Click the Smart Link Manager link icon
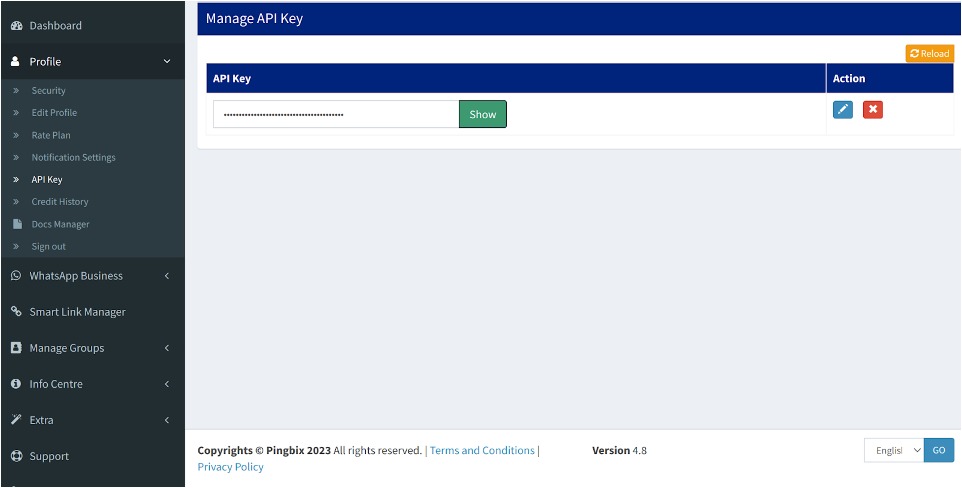This screenshot has height=488, width=962. (16, 312)
